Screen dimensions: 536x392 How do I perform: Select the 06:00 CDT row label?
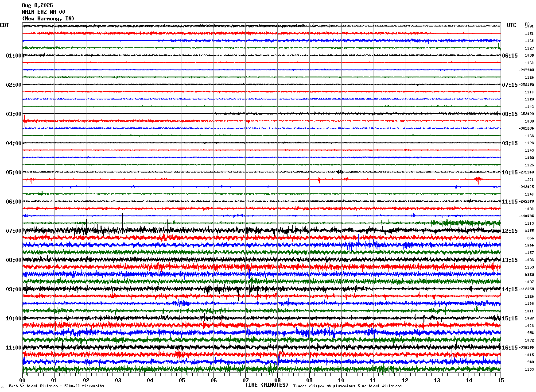click(x=14, y=202)
